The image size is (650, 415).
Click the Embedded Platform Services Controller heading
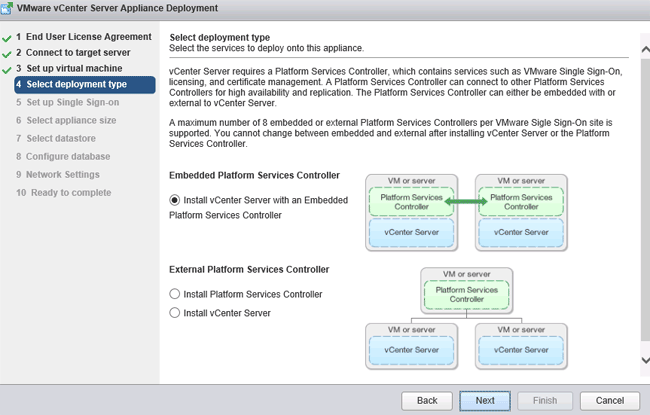pyautogui.click(x=254, y=175)
